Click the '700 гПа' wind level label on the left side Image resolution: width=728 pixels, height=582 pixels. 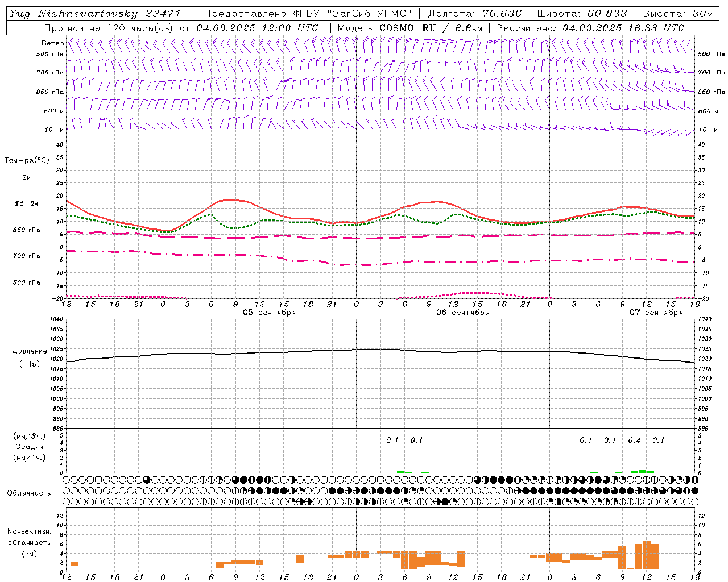click(x=50, y=73)
